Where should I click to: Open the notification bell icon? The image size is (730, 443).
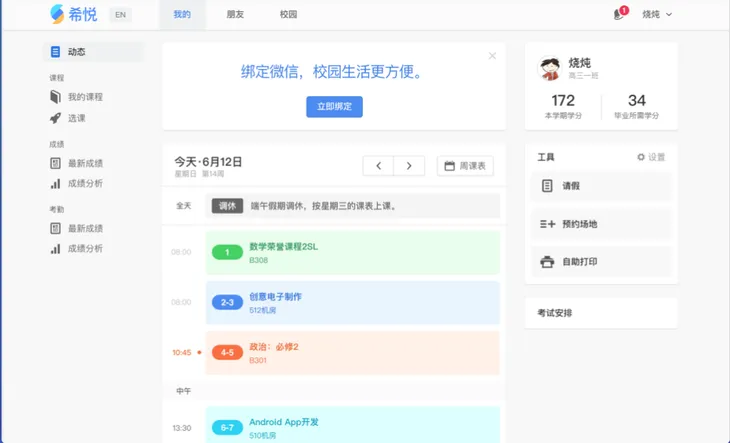coord(619,14)
